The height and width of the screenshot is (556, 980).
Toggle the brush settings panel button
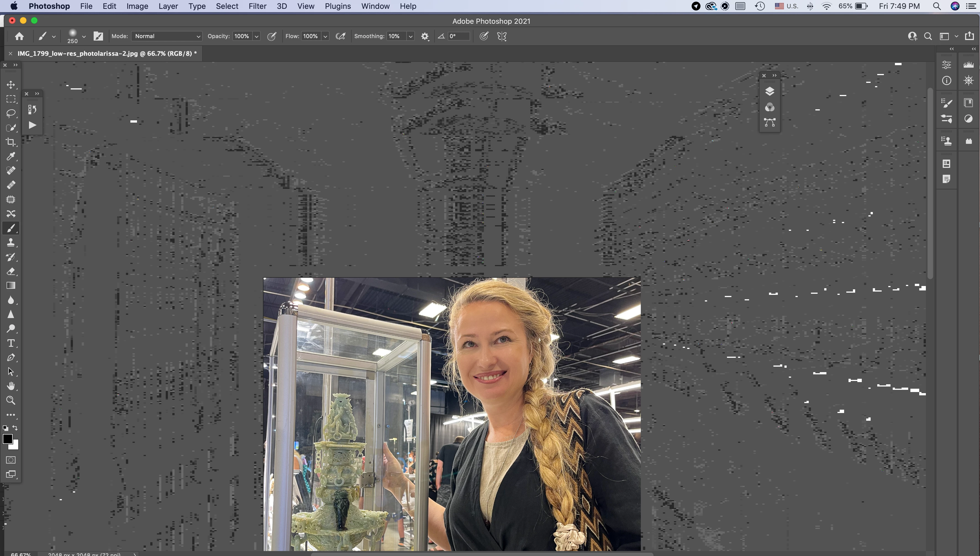pyautogui.click(x=98, y=36)
